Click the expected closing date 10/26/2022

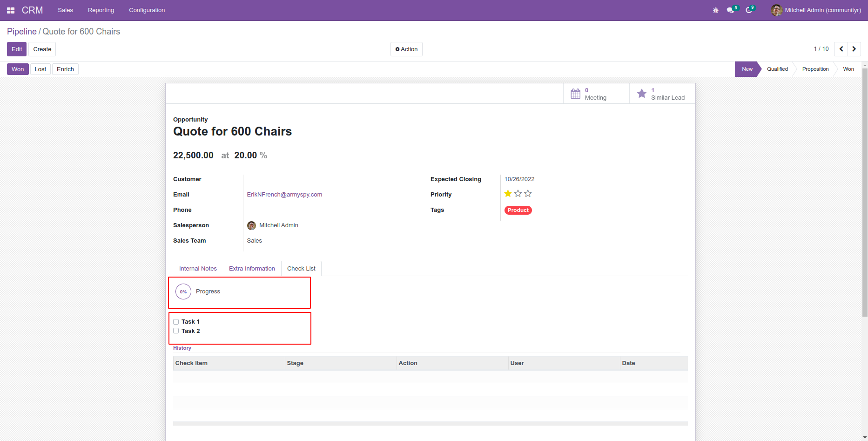point(519,179)
